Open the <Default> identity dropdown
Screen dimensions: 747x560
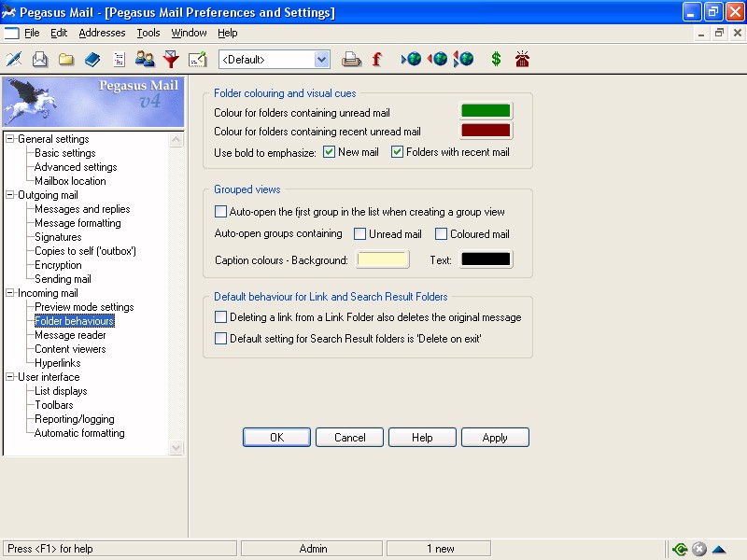[x=322, y=60]
